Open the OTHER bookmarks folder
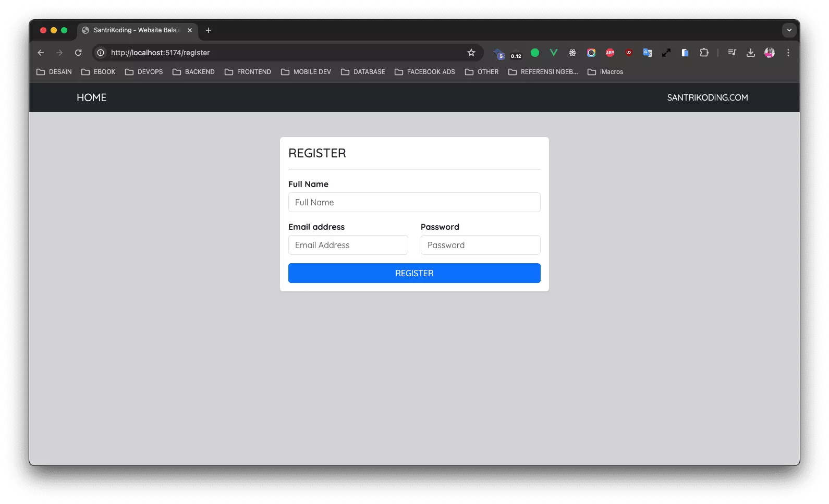Viewport: 829px width, 504px height. click(x=482, y=72)
